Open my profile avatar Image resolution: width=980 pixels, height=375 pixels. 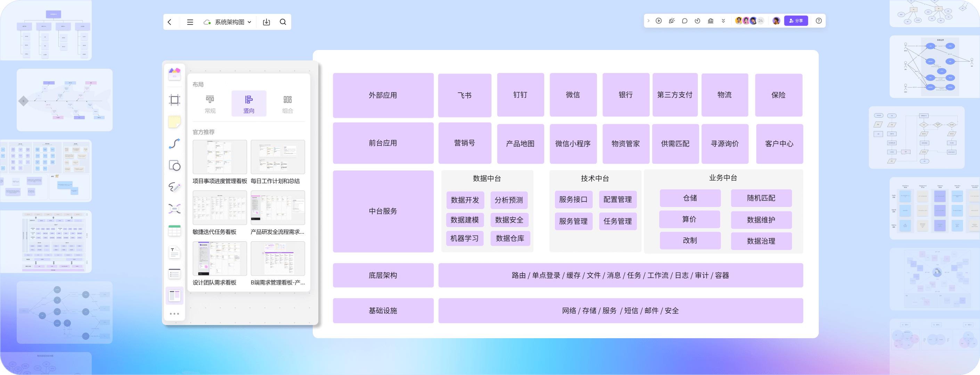[x=776, y=21]
